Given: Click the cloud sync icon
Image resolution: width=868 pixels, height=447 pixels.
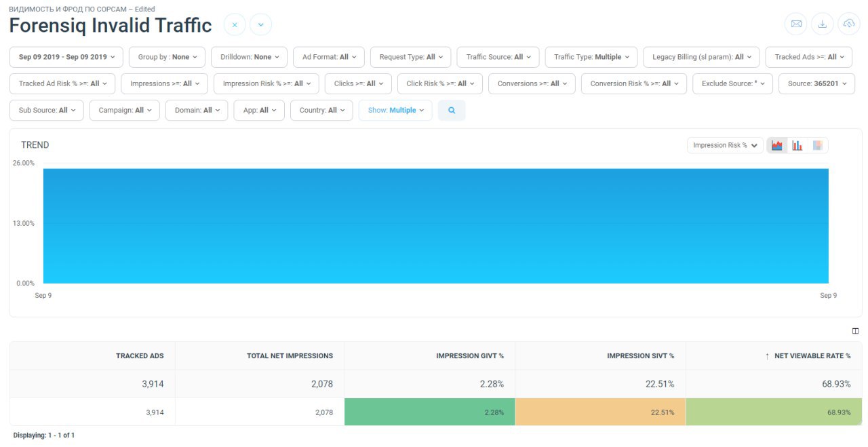Looking at the screenshot, I should (848, 24).
